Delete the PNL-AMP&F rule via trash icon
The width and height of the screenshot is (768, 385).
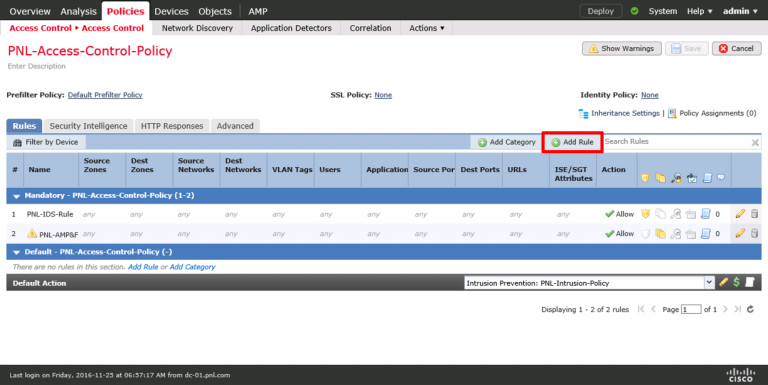(x=754, y=233)
